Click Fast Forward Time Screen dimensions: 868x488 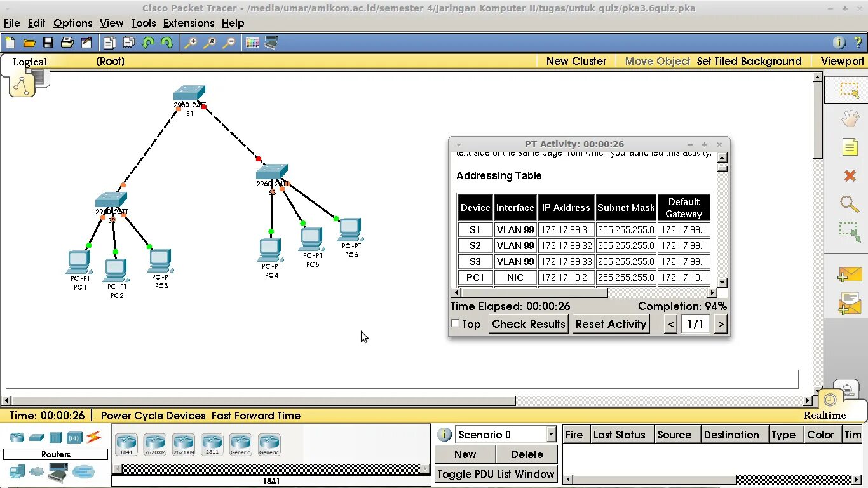click(256, 416)
